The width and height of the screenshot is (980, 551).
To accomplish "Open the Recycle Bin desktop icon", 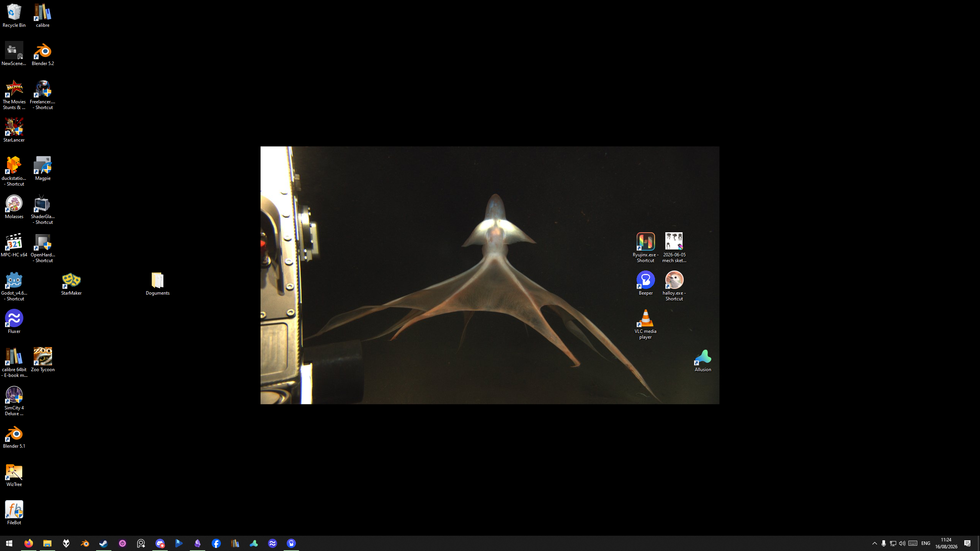I will [x=14, y=16].
